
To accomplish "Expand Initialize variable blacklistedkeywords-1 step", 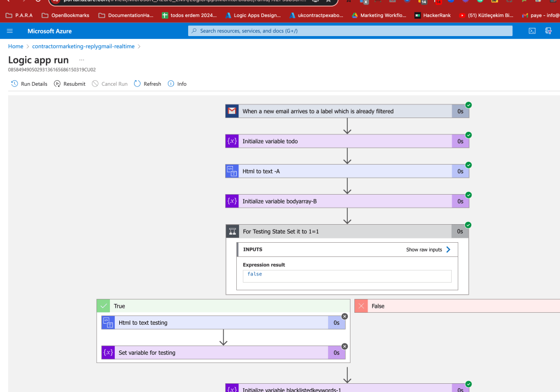I will click(347, 388).
